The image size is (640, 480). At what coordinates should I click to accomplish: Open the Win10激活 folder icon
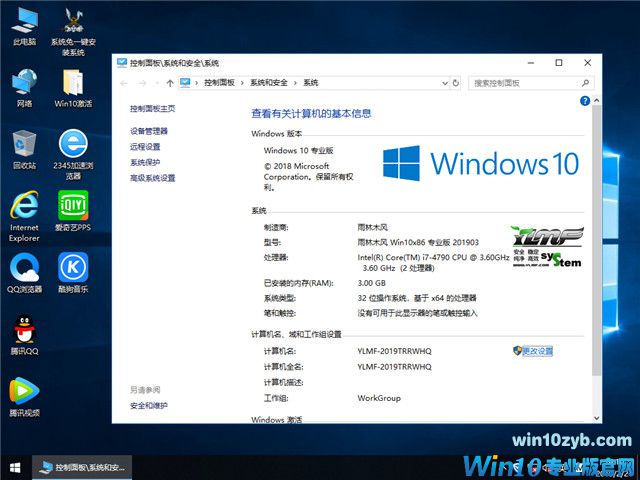(x=73, y=88)
